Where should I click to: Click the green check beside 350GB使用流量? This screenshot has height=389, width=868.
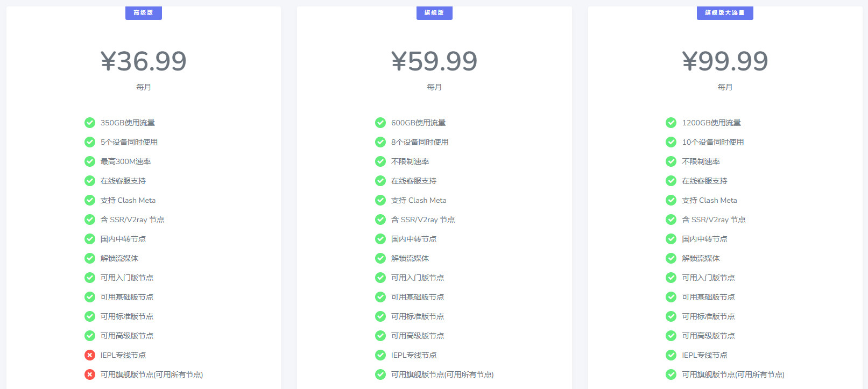point(90,123)
